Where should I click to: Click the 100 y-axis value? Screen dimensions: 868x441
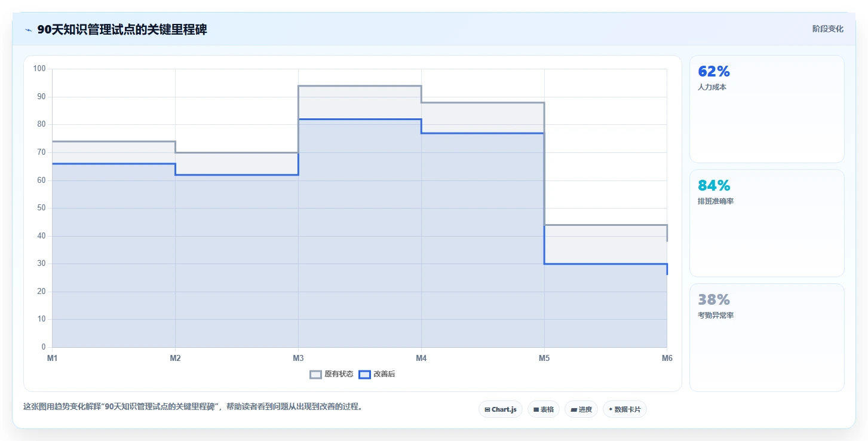click(x=39, y=69)
